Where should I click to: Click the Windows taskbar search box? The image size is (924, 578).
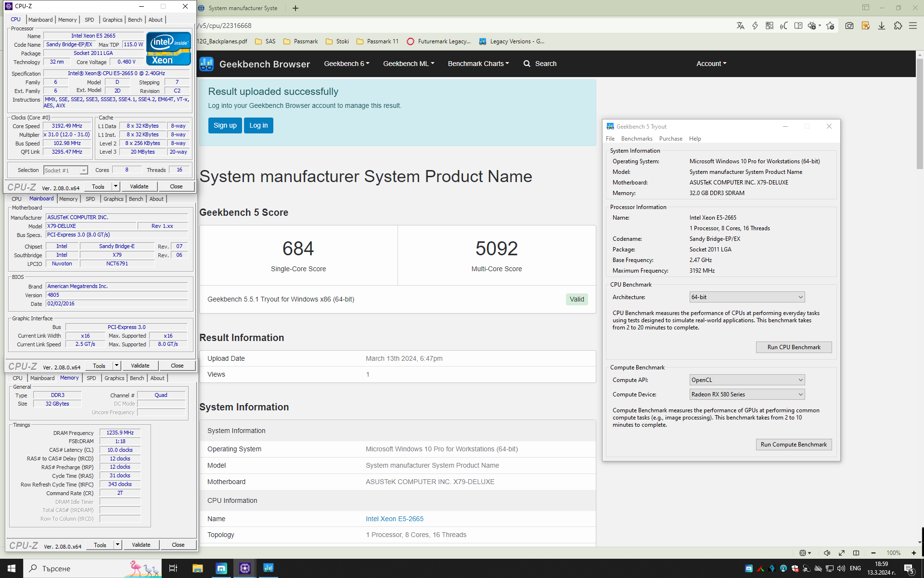coord(92,568)
